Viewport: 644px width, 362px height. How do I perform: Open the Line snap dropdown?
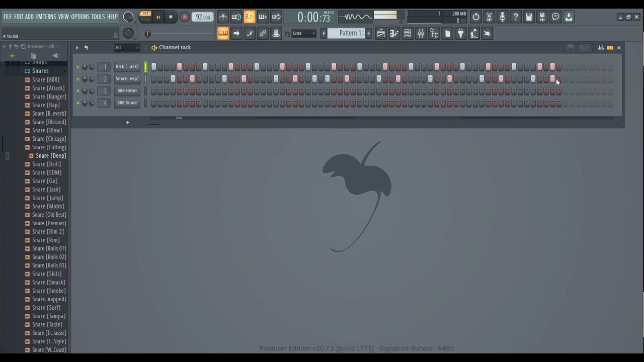(x=303, y=34)
